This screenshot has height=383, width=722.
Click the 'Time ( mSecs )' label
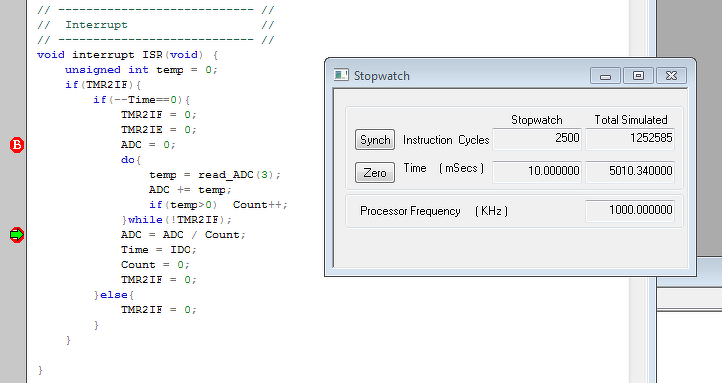444,168
